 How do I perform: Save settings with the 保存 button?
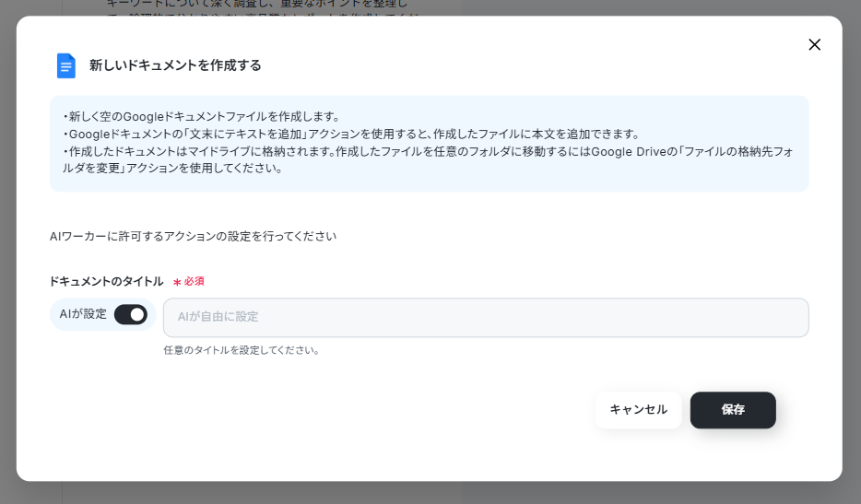(x=732, y=410)
